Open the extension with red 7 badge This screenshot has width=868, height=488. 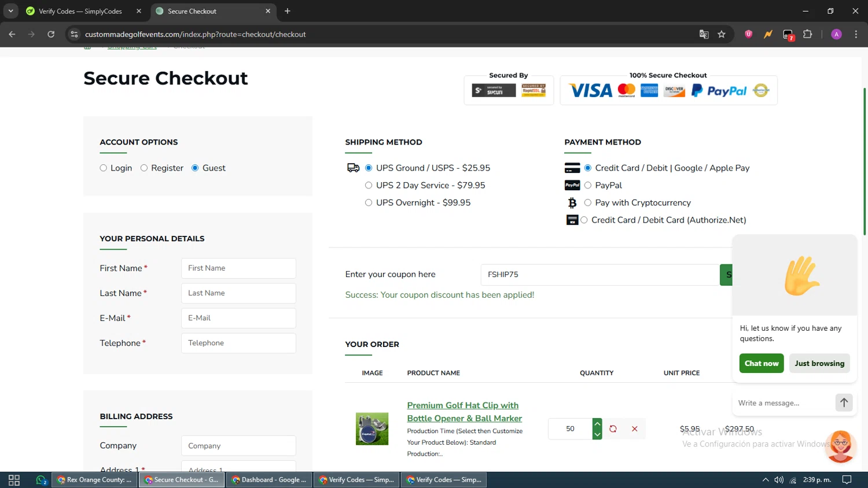(788, 35)
